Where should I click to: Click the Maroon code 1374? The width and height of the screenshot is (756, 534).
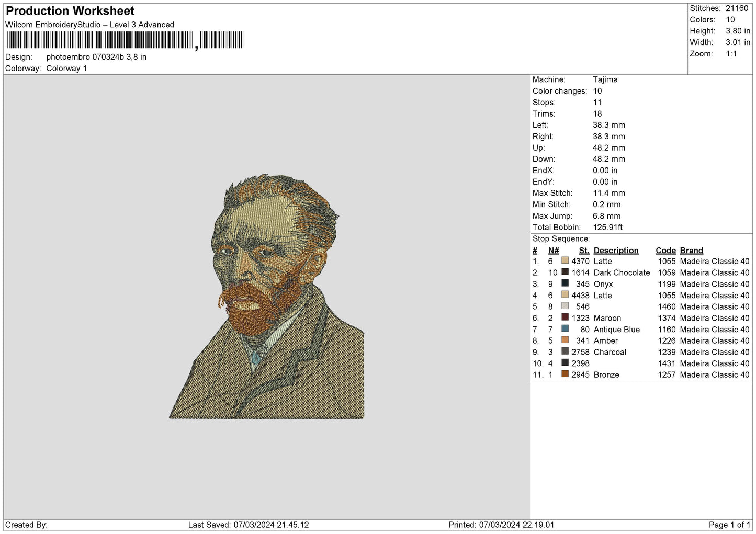667,318
